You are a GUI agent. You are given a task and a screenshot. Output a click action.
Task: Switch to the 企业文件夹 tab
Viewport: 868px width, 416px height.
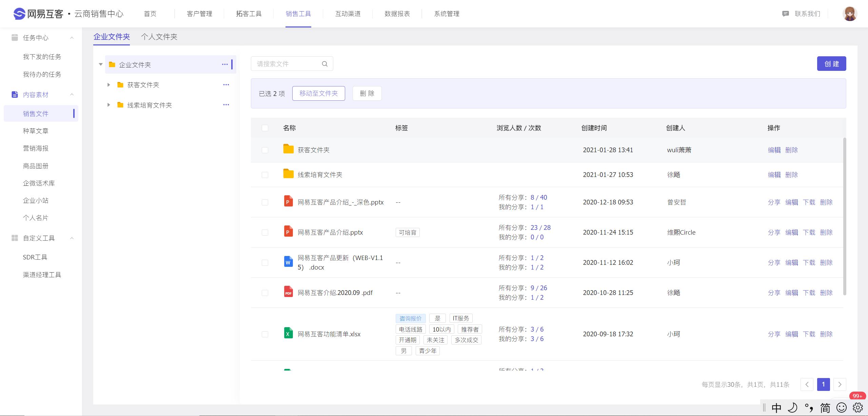click(x=112, y=37)
